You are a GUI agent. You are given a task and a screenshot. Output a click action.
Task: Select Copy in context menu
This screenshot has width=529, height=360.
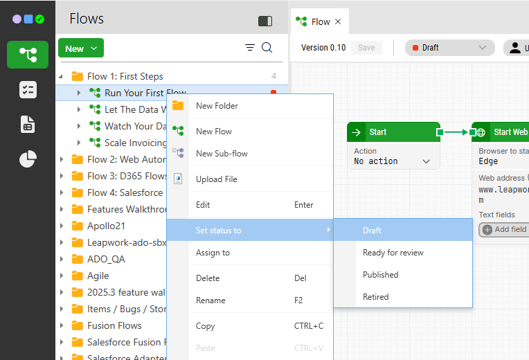250,326
